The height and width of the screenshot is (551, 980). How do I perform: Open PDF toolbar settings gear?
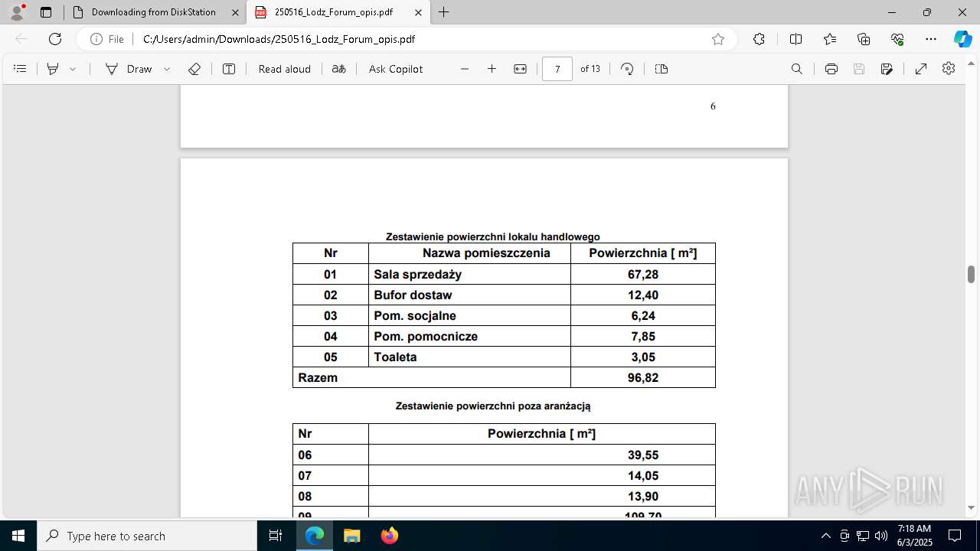949,69
